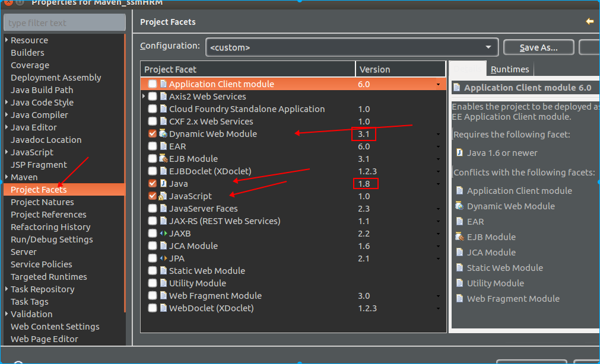
Task: Click the Save As... button
Action: click(x=538, y=47)
